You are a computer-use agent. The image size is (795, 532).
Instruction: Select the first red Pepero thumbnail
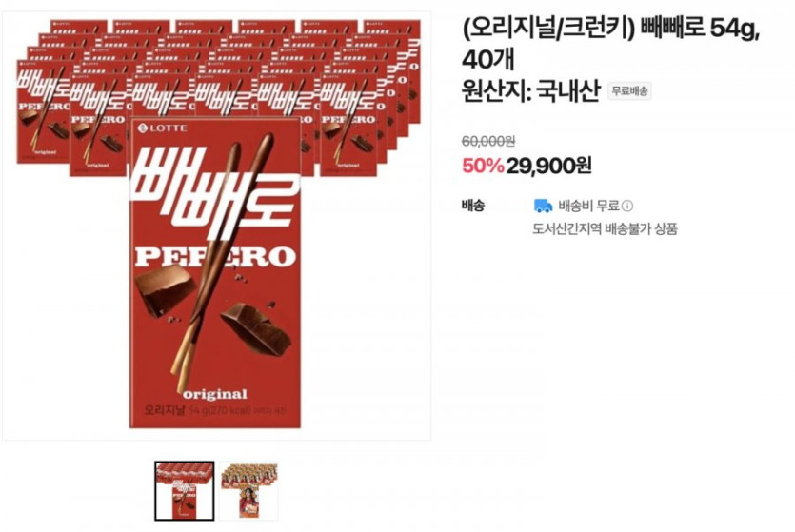point(185,490)
